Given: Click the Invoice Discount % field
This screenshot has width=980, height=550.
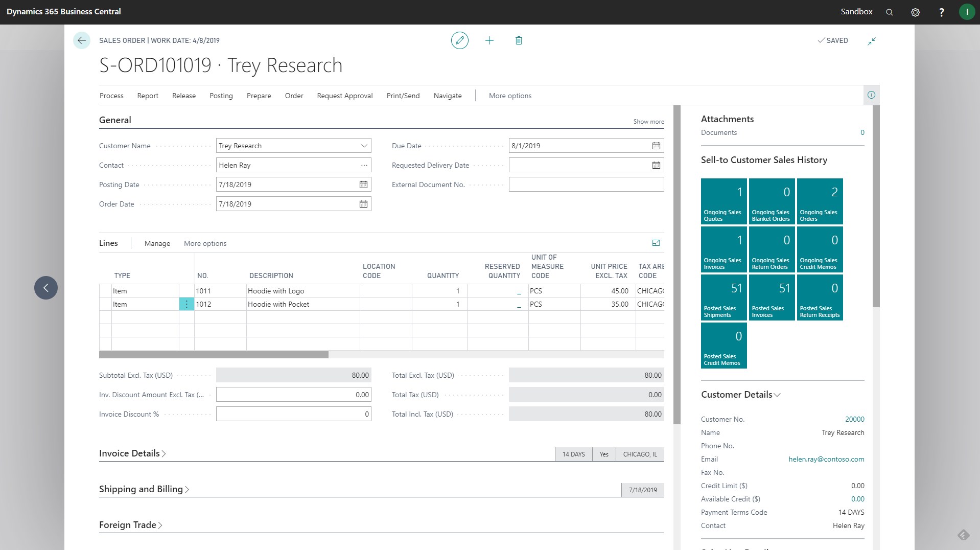Looking at the screenshot, I should coord(293,414).
